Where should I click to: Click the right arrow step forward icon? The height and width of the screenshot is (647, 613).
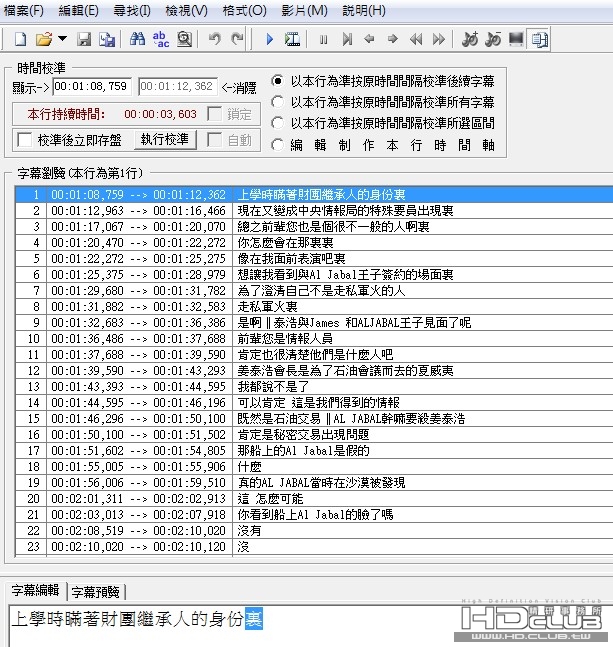(392, 39)
